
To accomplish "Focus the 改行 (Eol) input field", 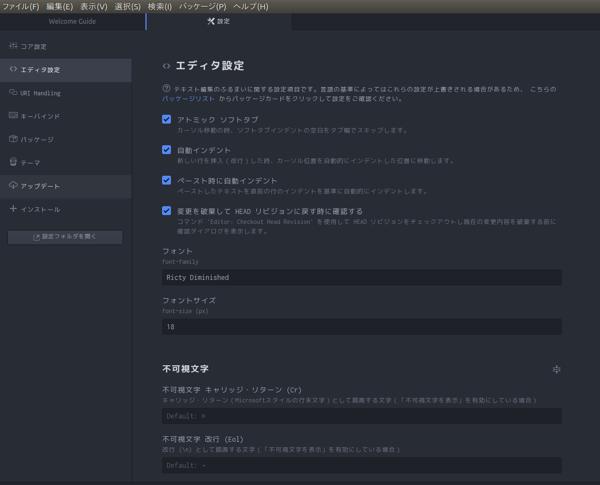I will pos(362,465).
